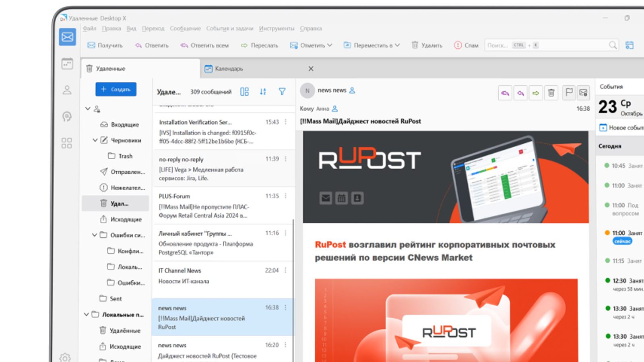The image size is (644, 362).
Task: Open the Правка menu
Action: pos(111,29)
